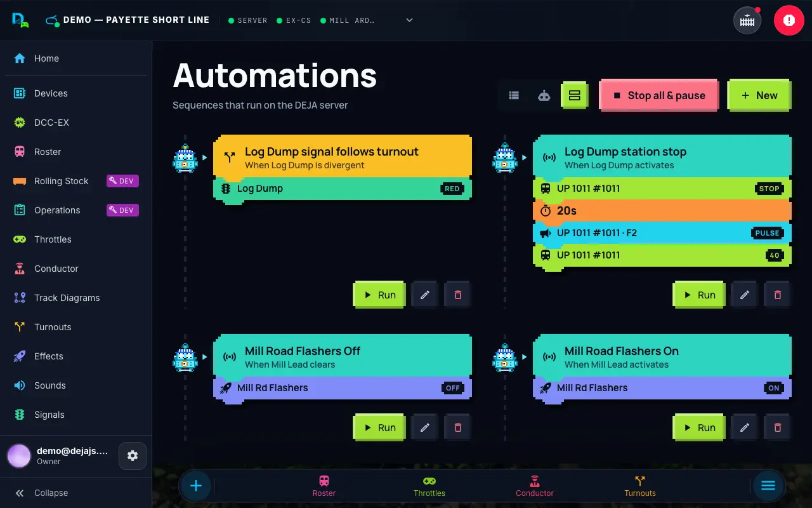Expand the device status dropdown chevron
The height and width of the screenshot is (508, 812).
[x=410, y=20]
